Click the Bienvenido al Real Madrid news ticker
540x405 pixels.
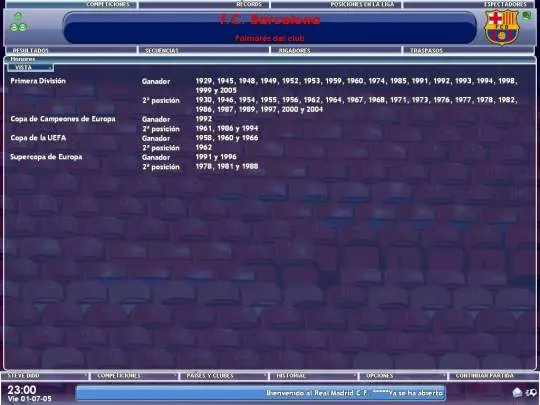(x=260, y=393)
